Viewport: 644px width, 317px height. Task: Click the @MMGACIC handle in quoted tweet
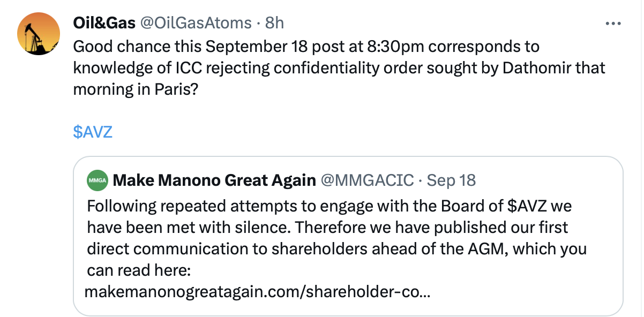tap(367, 180)
